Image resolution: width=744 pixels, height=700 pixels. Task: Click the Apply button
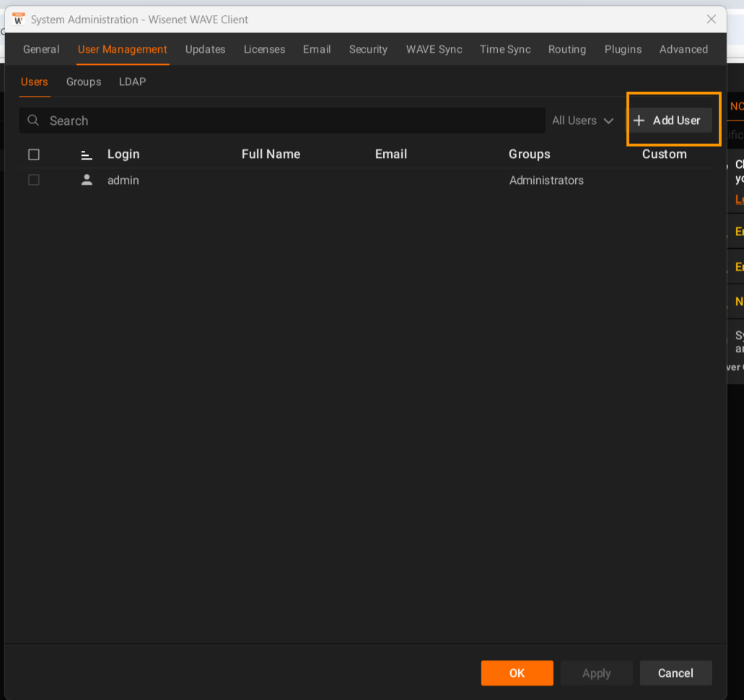597,673
